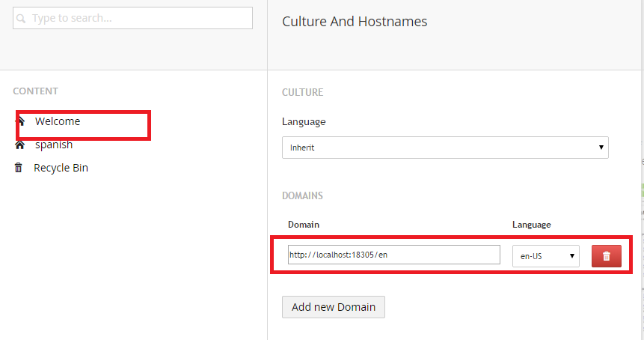Open the Recycle Bin node
Viewport: 644px width, 340px height.
61,168
